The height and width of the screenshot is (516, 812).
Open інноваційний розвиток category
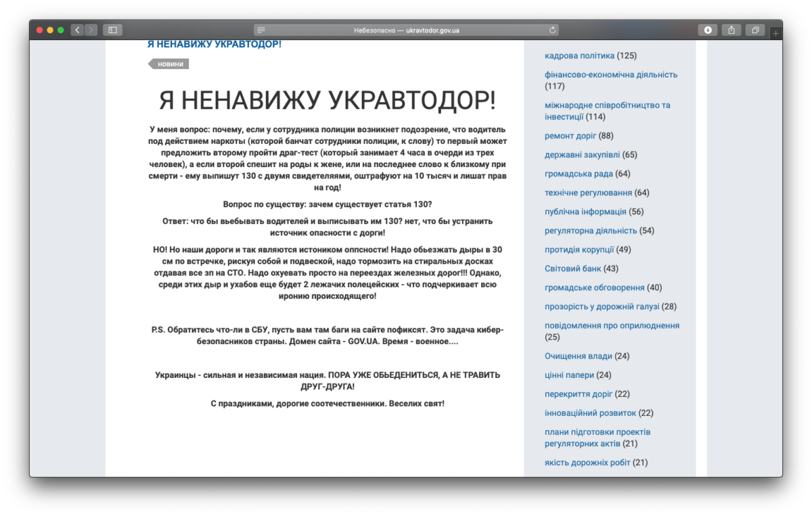pos(590,413)
